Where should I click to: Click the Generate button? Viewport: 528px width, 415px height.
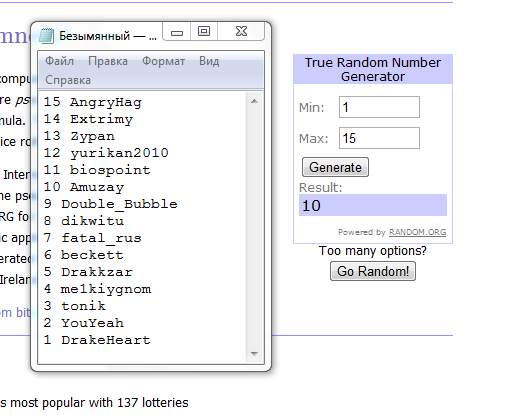[x=335, y=167]
